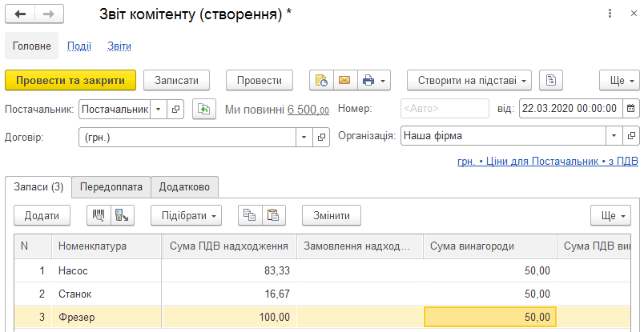This screenshot has width=644, height=332.
Task: Switch to the Передоплата tab
Action: [111, 187]
